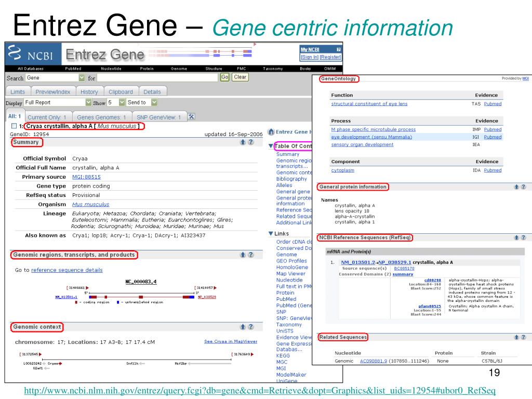Viewport: 532px width, 399px height.
Task: Open PubMed in the top database bar
Action: click(x=73, y=69)
